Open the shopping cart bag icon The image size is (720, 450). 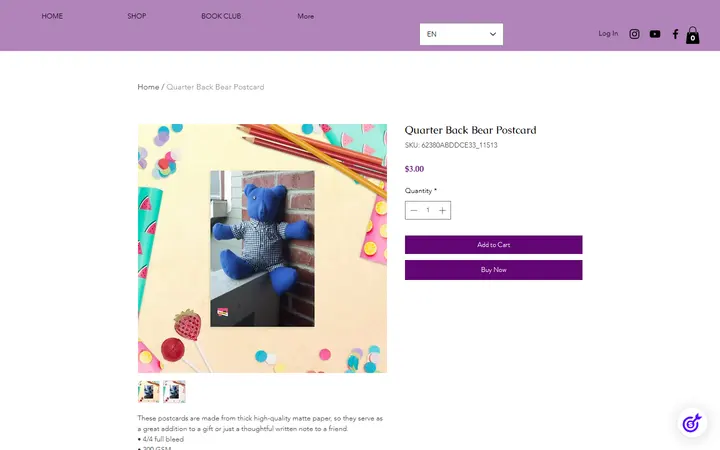point(692,35)
